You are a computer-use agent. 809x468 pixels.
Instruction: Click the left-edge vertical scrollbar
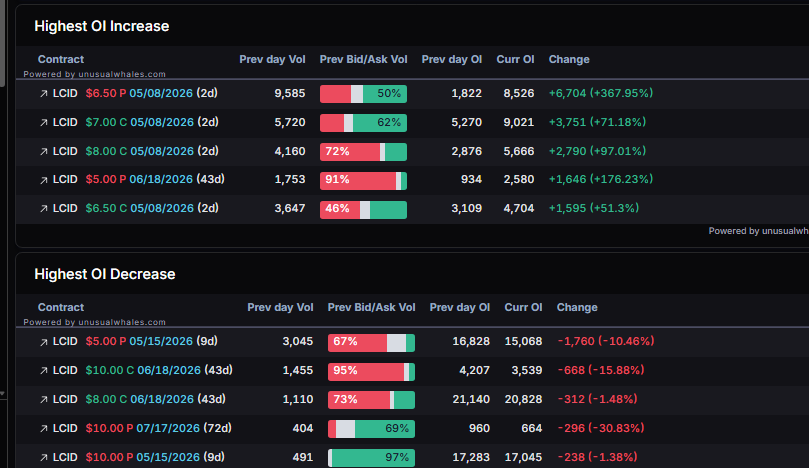[2, 43]
